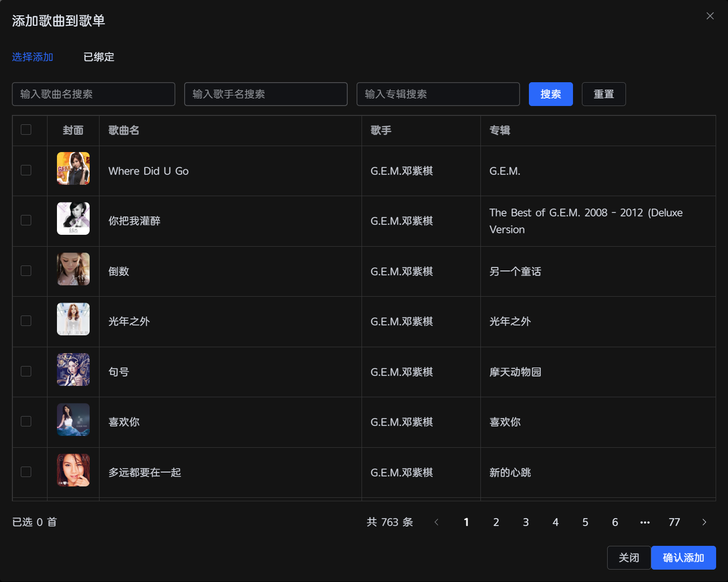Expand more pages via the ellipsis
Screen dimensions: 728x582
point(645,522)
